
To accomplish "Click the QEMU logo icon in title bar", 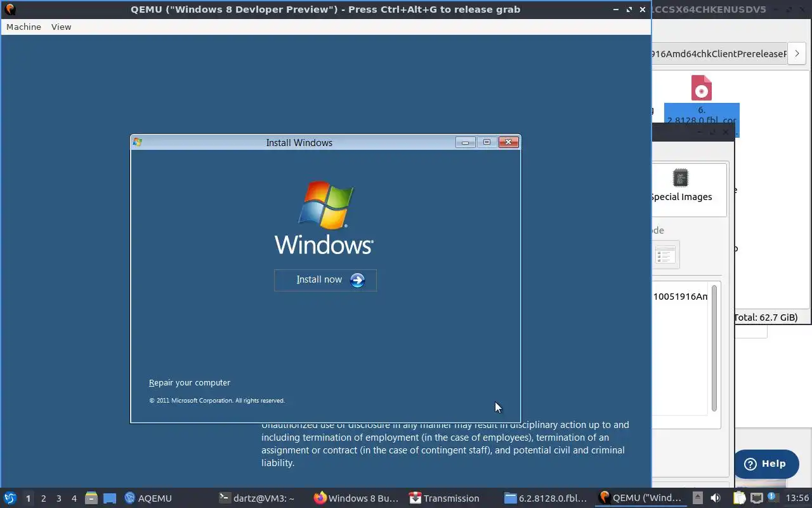I will pyautogui.click(x=10, y=9).
